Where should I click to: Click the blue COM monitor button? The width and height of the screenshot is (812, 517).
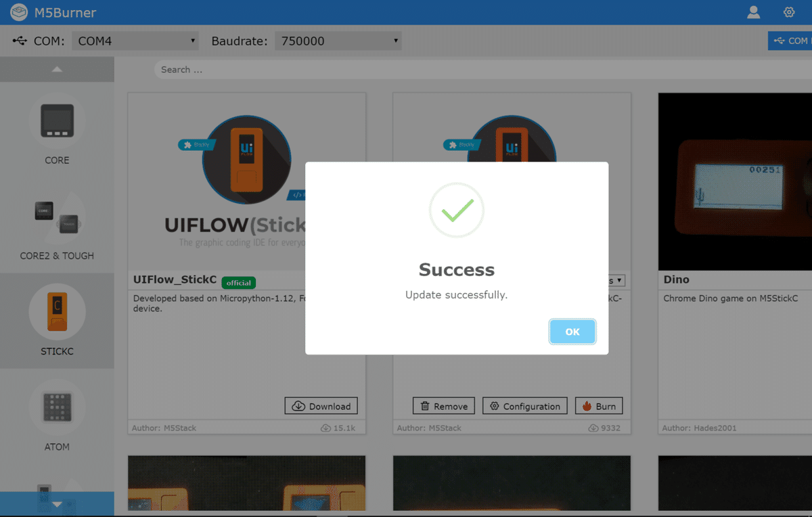pyautogui.click(x=790, y=41)
